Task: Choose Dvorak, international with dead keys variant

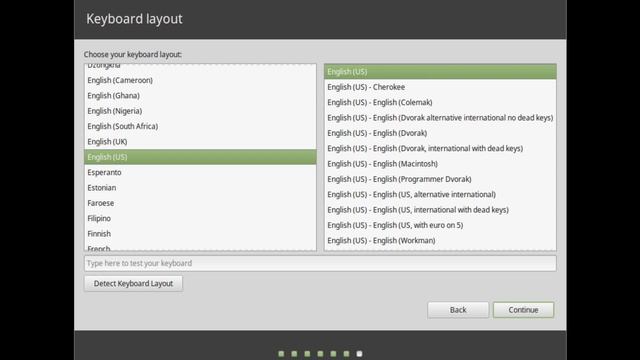Action: point(440,149)
